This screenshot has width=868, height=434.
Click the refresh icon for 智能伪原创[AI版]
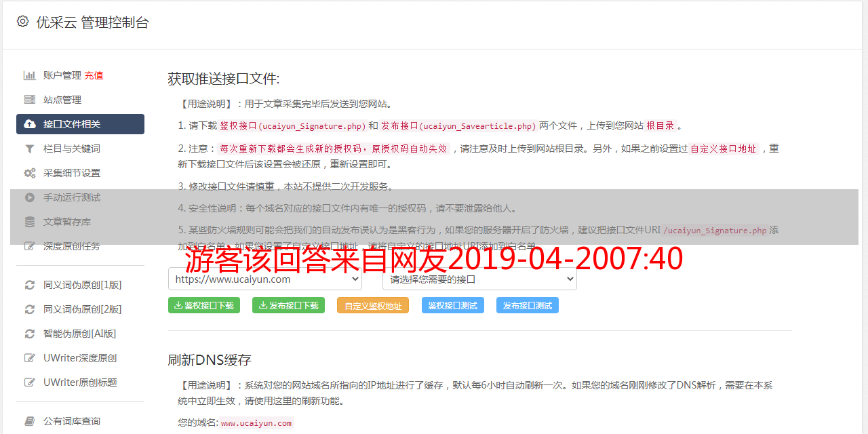pyautogui.click(x=30, y=334)
